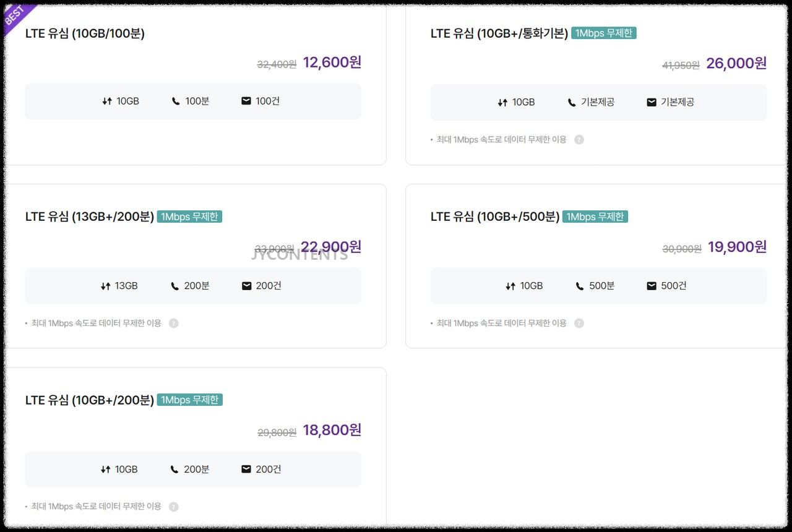Select the 18,800원 discounted price

[332, 430]
